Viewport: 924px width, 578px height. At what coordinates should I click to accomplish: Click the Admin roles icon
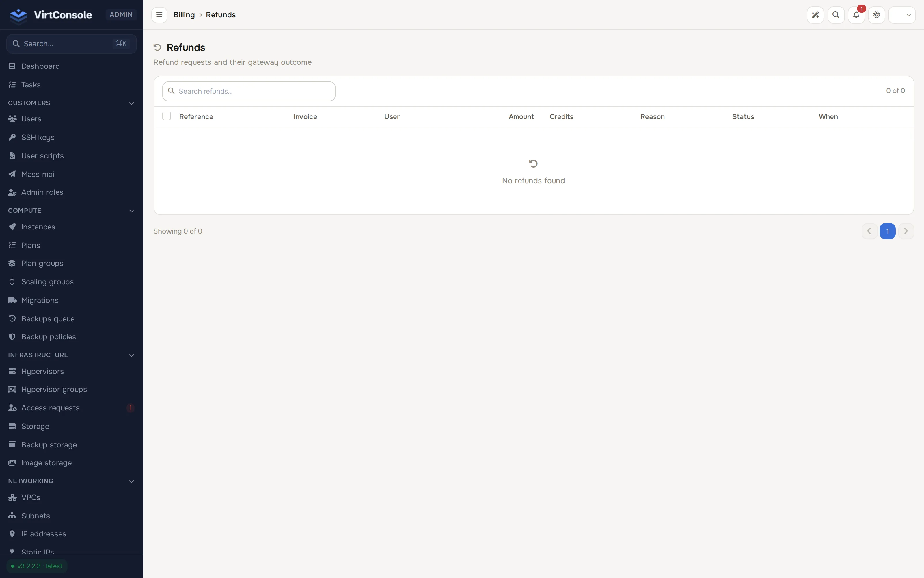12,192
